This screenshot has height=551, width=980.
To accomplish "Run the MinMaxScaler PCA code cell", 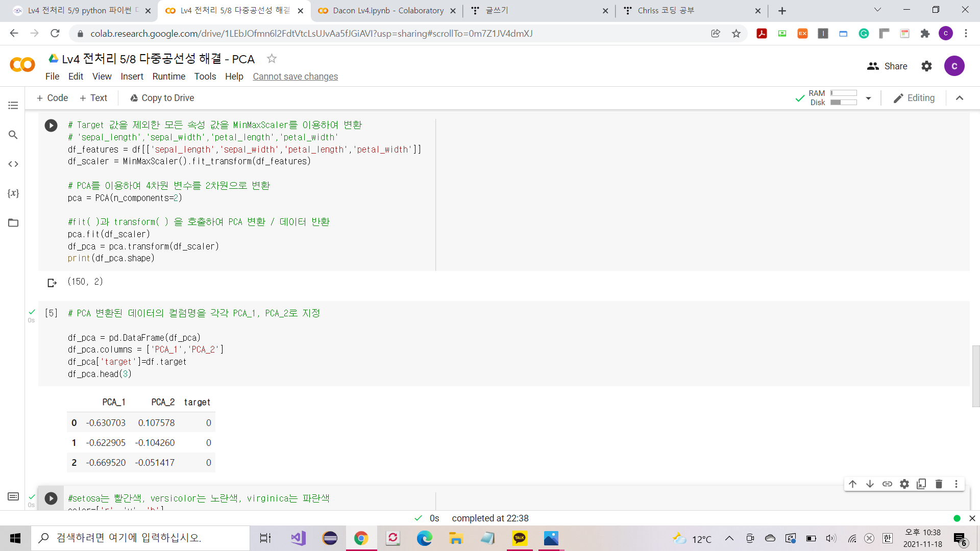I will coord(51,126).
